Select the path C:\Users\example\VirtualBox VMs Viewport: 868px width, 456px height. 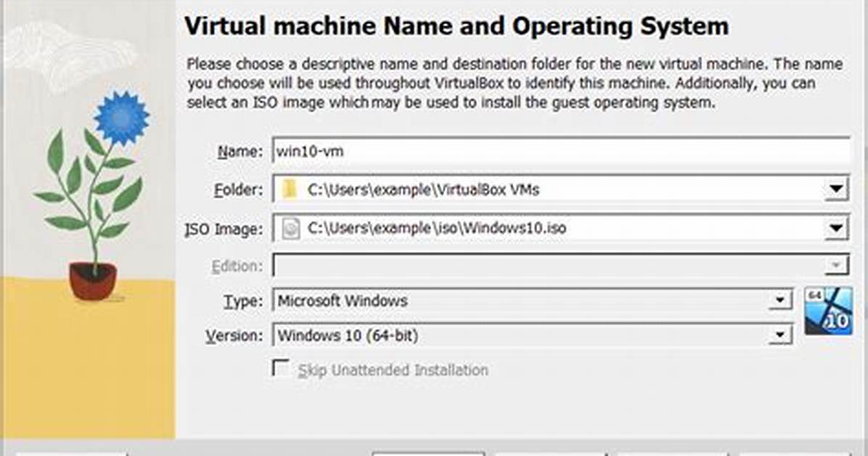click(424, 190)
